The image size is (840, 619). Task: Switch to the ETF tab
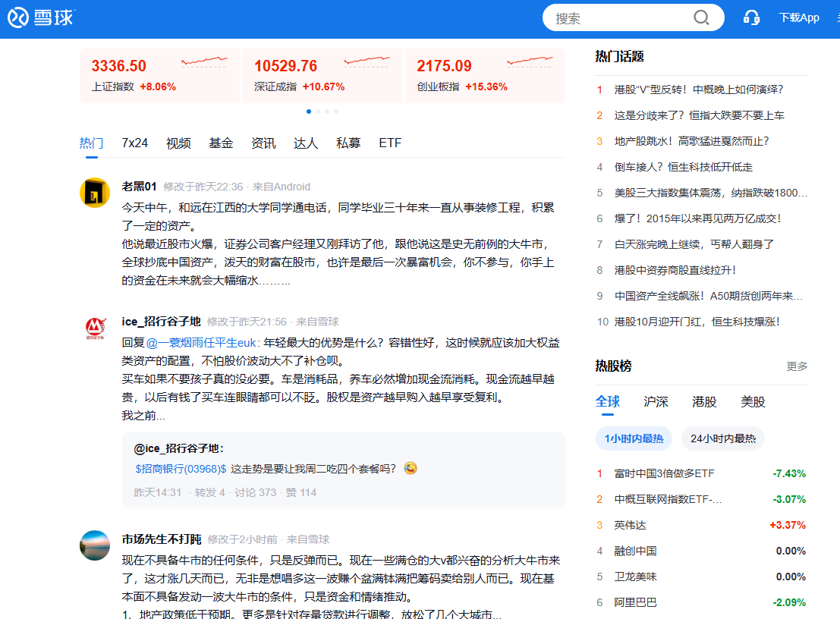click(390, 143)
